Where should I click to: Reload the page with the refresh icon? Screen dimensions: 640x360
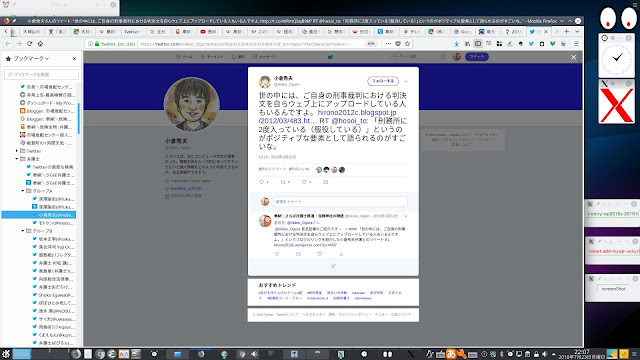tap(29, 44)
